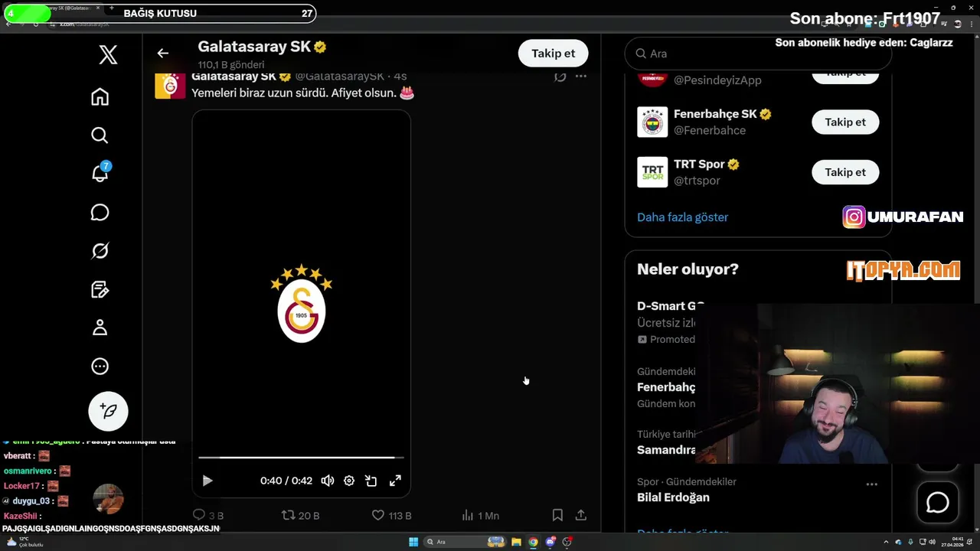980x551 pixels.
Task: Open OBS Studio from taskbar
Action: click(567, 542)
